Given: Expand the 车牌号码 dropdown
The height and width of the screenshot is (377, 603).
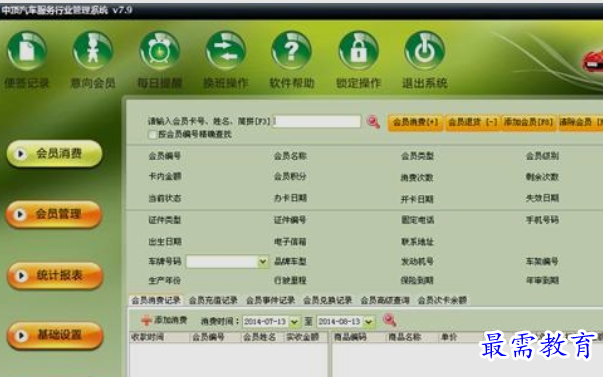Looking at the screenshot, I should (x=263, y=262).
